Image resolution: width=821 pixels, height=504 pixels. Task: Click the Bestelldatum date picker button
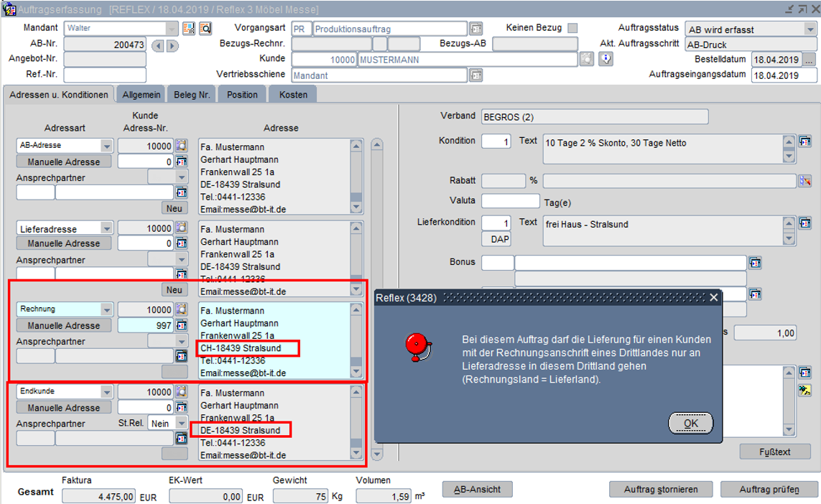pyautogui.click(x=809, y=60)
